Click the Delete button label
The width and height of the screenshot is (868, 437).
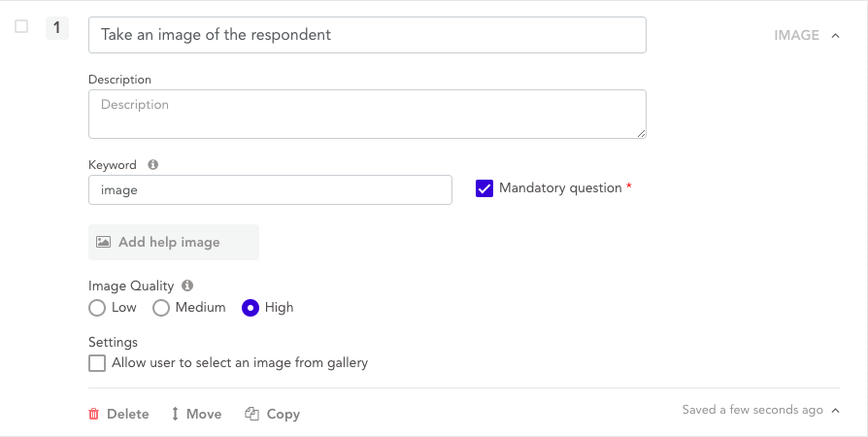pyautogui.click(x=127, y=414)
